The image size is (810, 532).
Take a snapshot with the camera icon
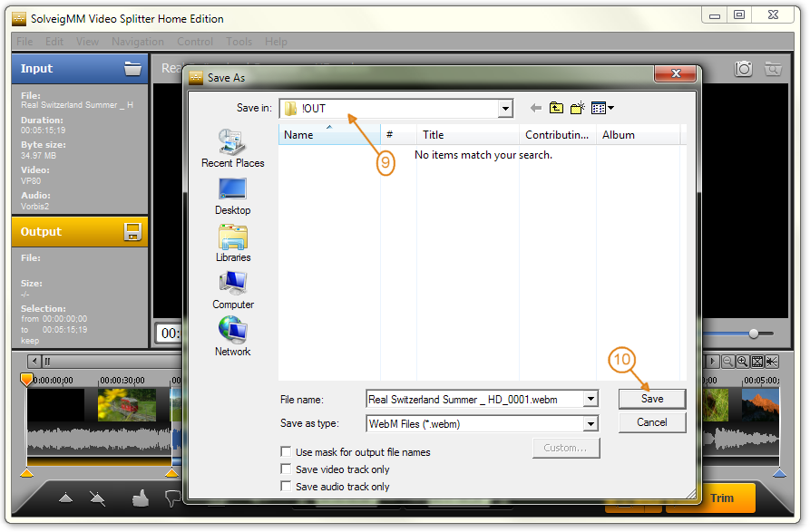coord(744,69)
